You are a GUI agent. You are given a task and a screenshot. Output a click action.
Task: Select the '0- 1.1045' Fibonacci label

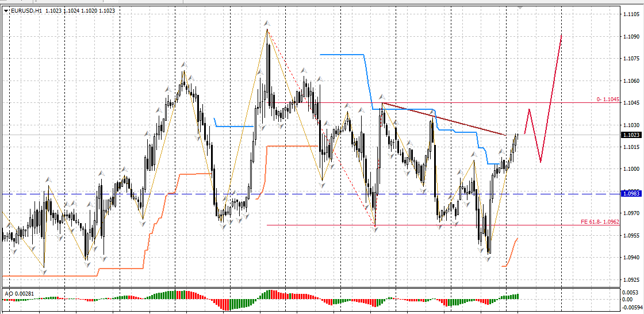608,99
